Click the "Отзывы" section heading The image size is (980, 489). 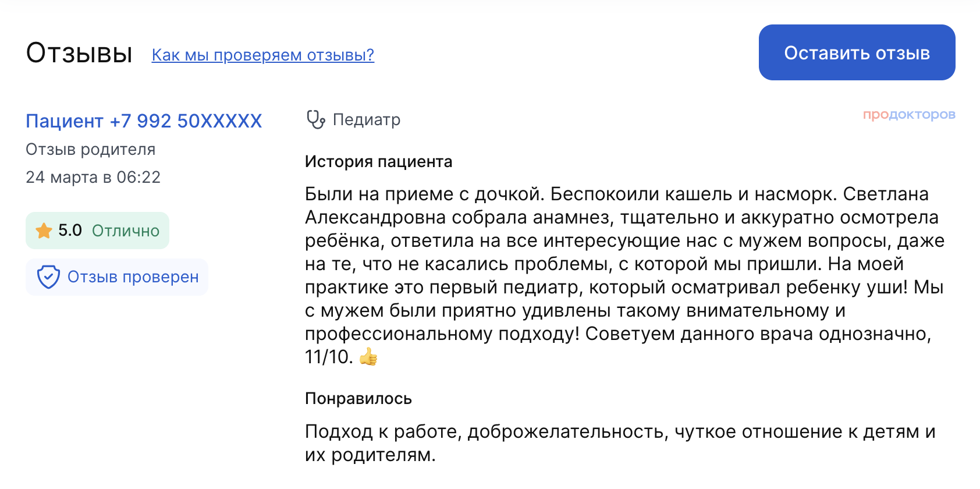79,53
